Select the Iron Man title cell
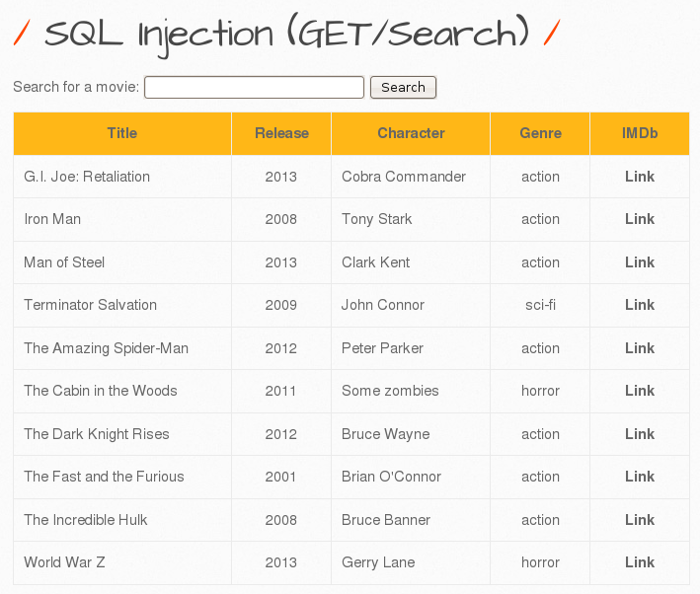Viewport: 700px width, 594px height. point(122,219)
